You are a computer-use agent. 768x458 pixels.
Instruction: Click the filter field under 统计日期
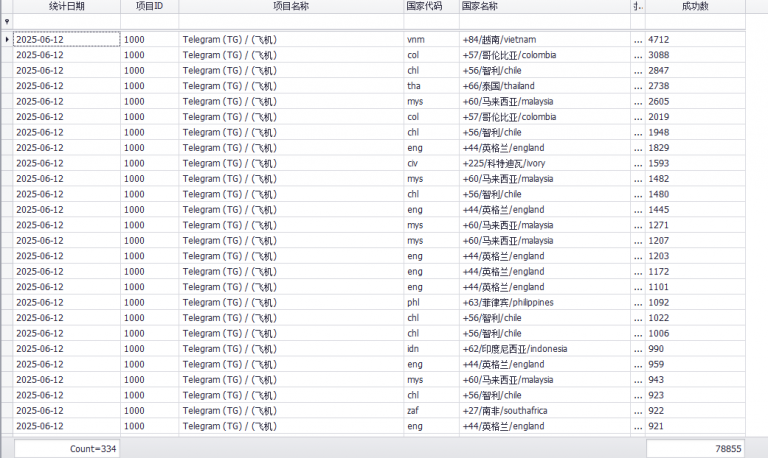tap(67, 22)
